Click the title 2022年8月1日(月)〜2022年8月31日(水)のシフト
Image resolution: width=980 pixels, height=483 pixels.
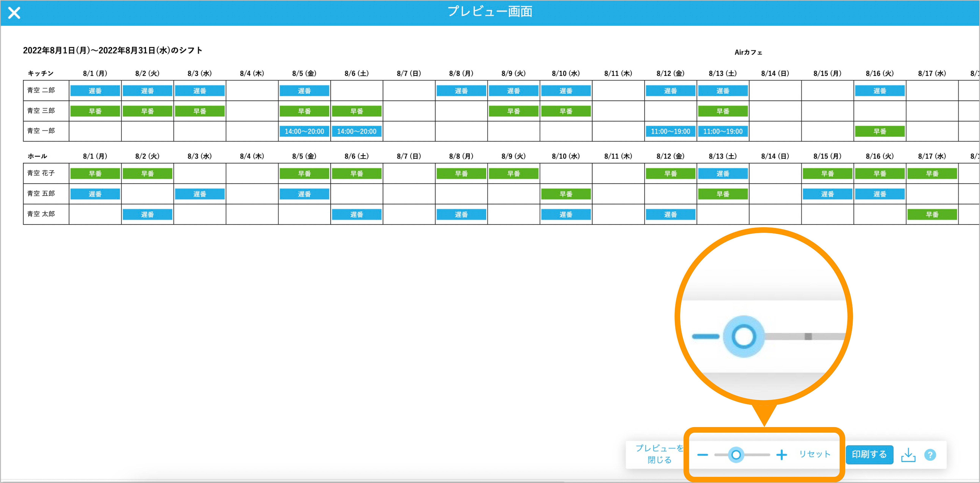point(113,50)
